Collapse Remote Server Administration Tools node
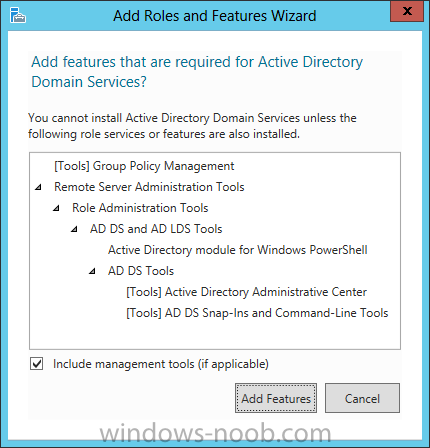The image size is (430, 448). tap(38, 187)
